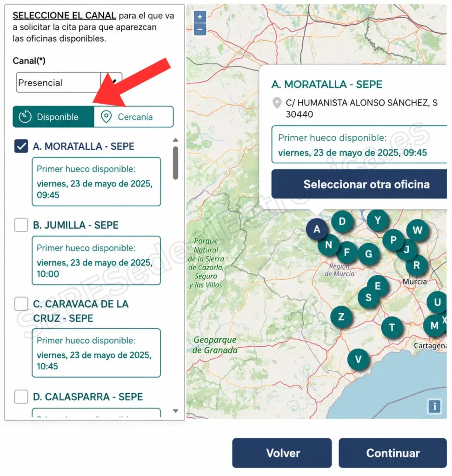The image size is (452, 476).
Task: Open the Canal dropdown showing Presencial
Action: [x=69, y=82]
